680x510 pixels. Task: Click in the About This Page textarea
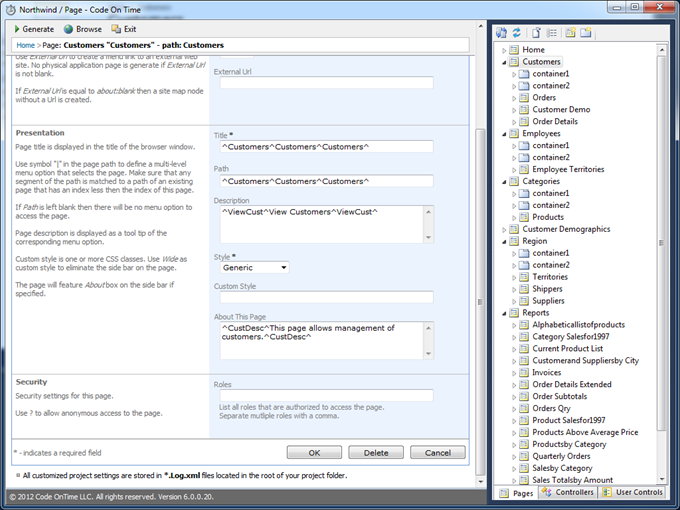[322, 340]
